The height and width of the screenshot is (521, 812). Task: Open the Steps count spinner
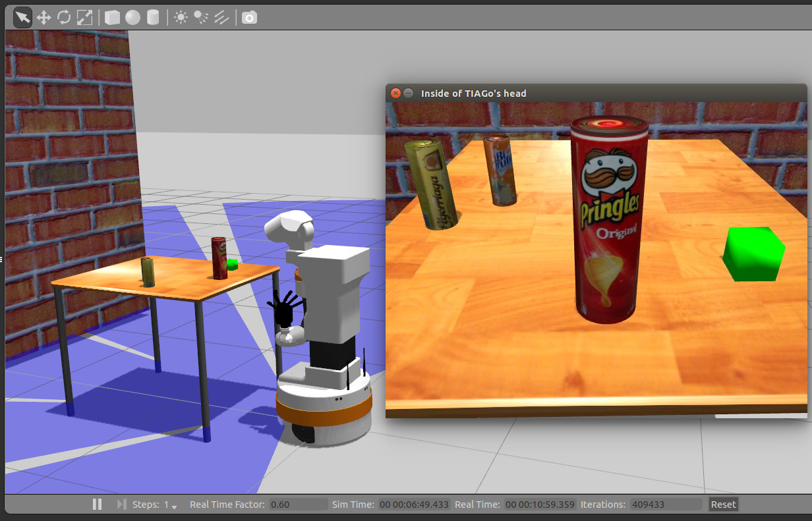coord(171,505)
